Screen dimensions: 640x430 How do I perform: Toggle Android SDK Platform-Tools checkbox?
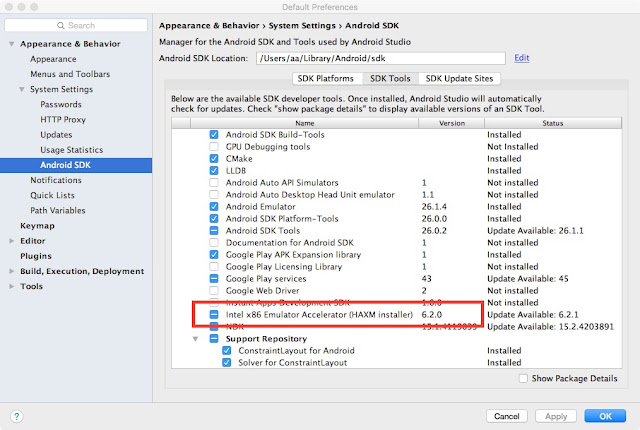pos(214,219)
